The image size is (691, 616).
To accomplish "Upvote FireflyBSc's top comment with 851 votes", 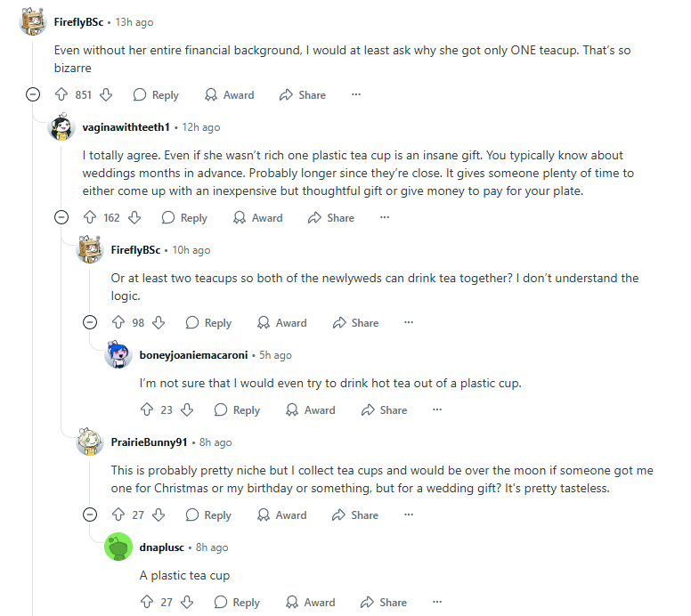I will coord(61,94).
